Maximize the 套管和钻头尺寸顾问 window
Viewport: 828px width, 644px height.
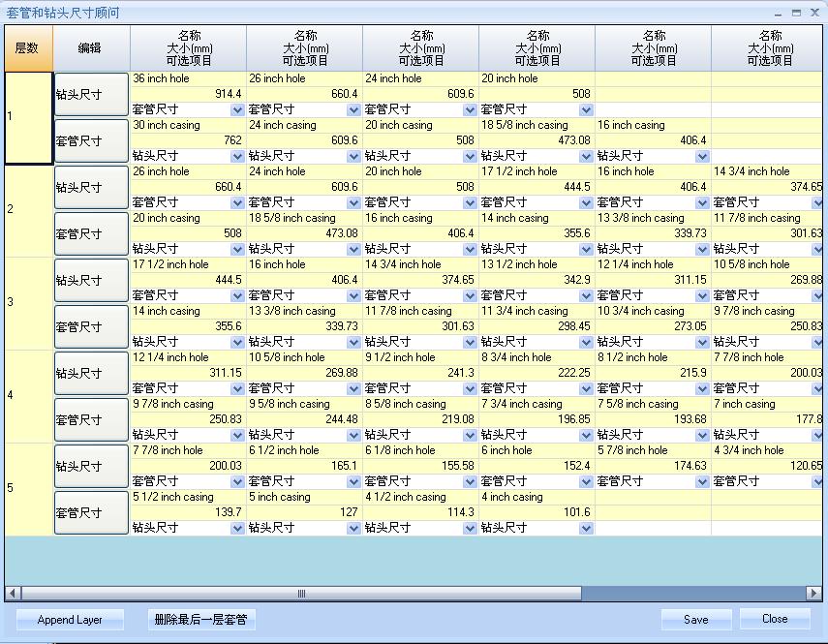click(x=796, y=13)
